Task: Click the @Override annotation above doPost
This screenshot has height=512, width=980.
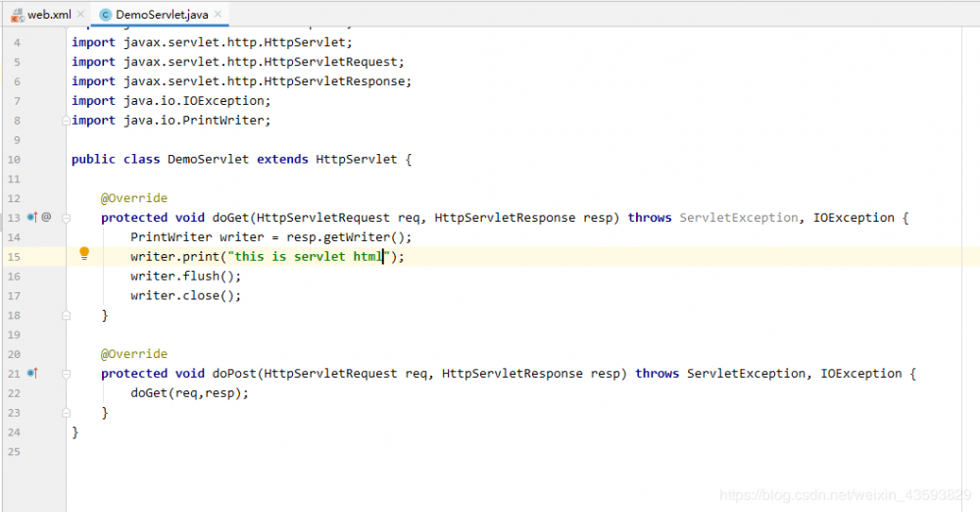Action: tap(133, 354)
